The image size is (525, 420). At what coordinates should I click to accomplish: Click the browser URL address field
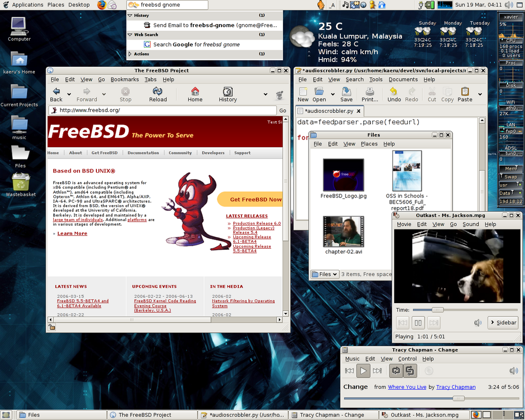coord(163,110)
